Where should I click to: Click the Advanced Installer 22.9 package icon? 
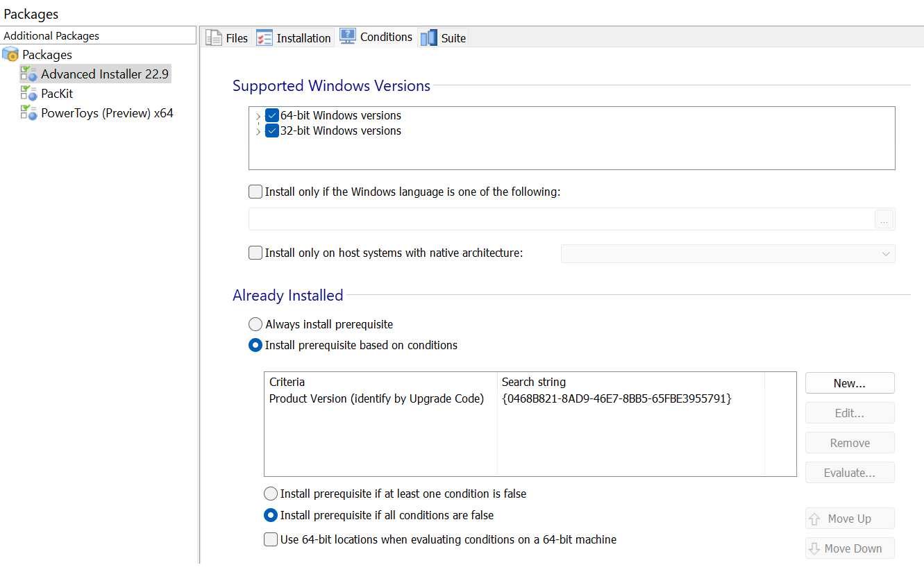[x=28, y=74]
